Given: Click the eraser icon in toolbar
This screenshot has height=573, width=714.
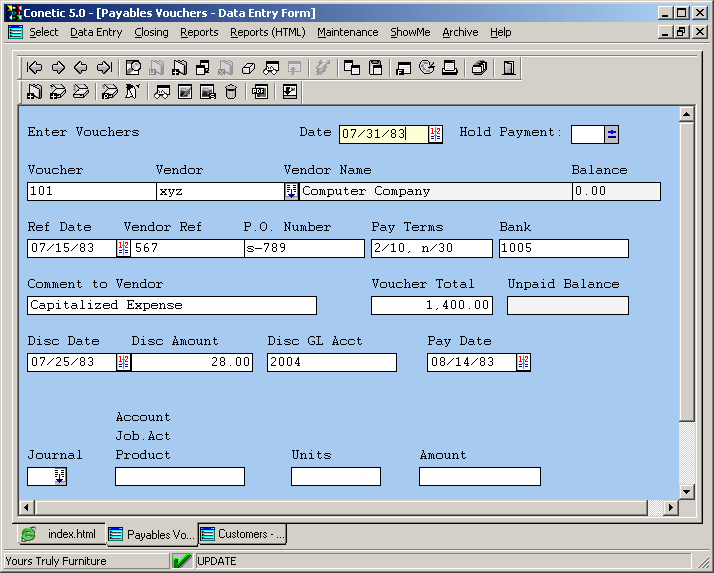Looking at the screenshot, I should click(249, 68).
